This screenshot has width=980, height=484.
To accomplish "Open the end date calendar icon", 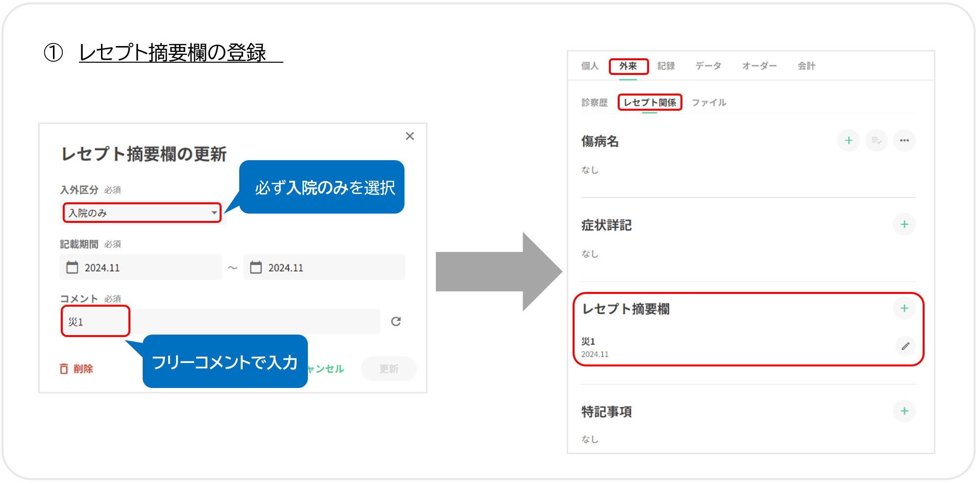I will coord(256,267).
